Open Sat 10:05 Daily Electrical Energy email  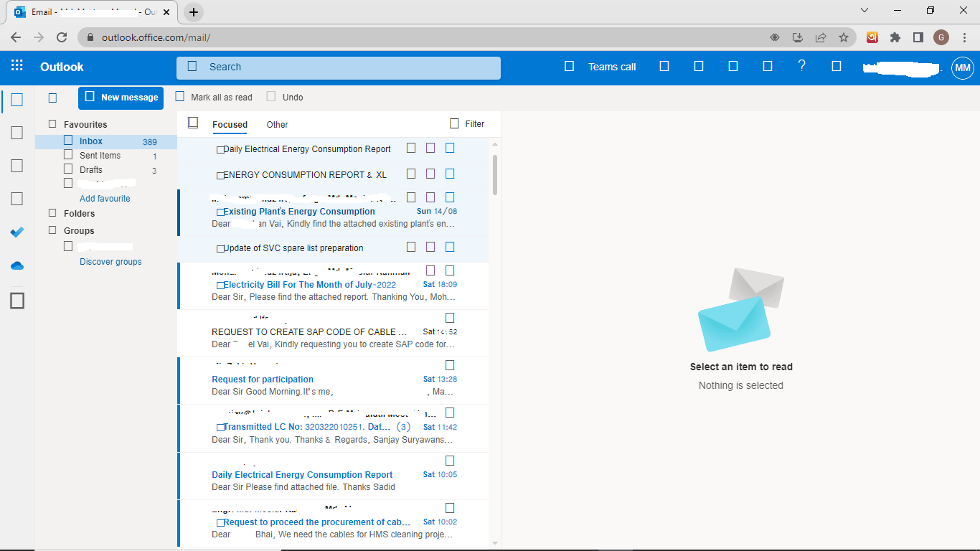coord(334,476)
